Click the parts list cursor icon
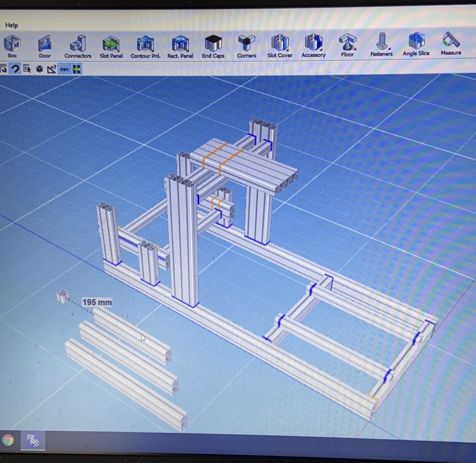This screenshot has height=463, width=476. (27, 69)
